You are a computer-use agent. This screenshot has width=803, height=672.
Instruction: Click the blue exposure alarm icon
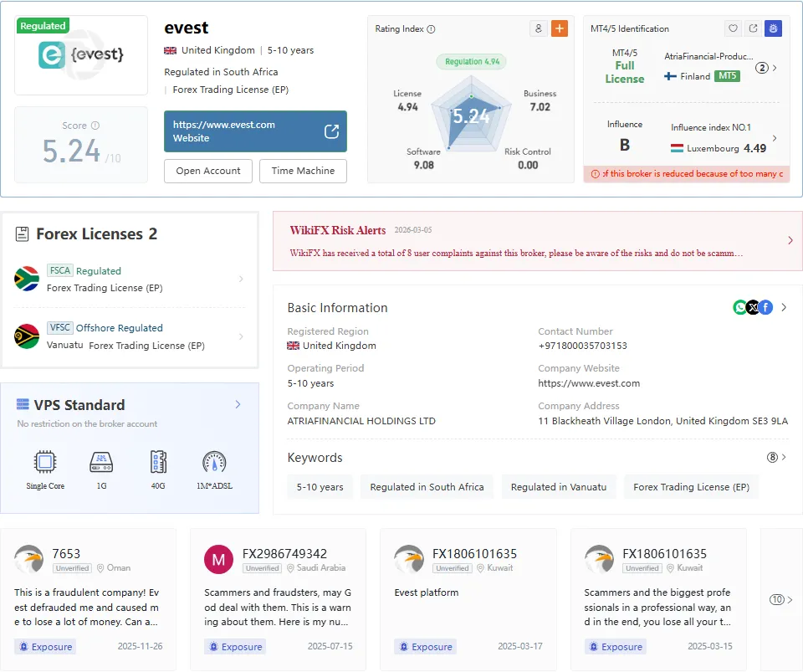[x=773, y=28]
